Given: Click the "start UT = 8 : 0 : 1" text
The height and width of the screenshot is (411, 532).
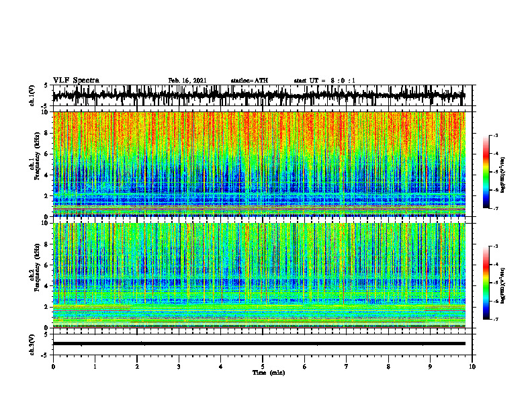Looking at the screenshot, I should tap(324, 81).
